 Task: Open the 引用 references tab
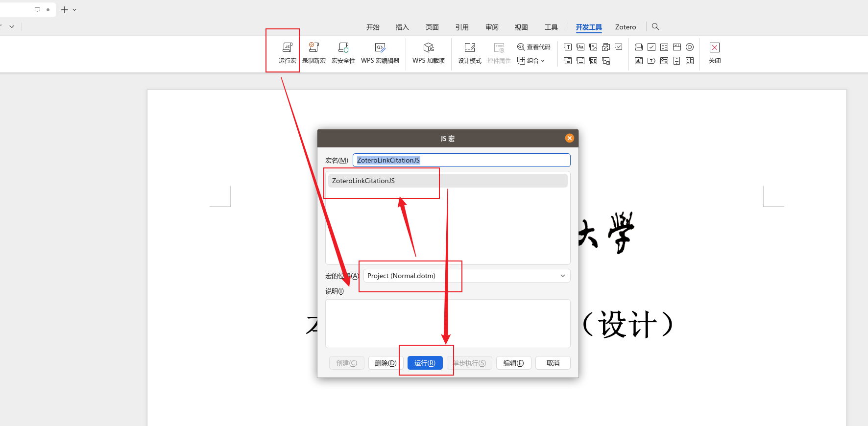[x=462, y=27]
